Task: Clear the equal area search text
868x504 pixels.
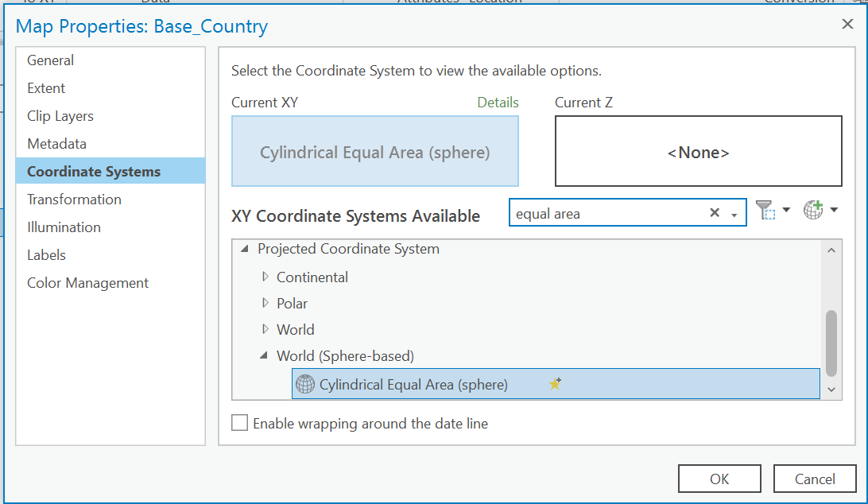Action: (715, 212)
